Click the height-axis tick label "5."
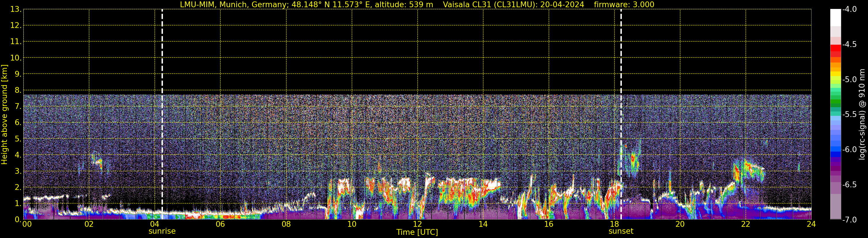This screenshot has width=868, height=238. point(18,139)
